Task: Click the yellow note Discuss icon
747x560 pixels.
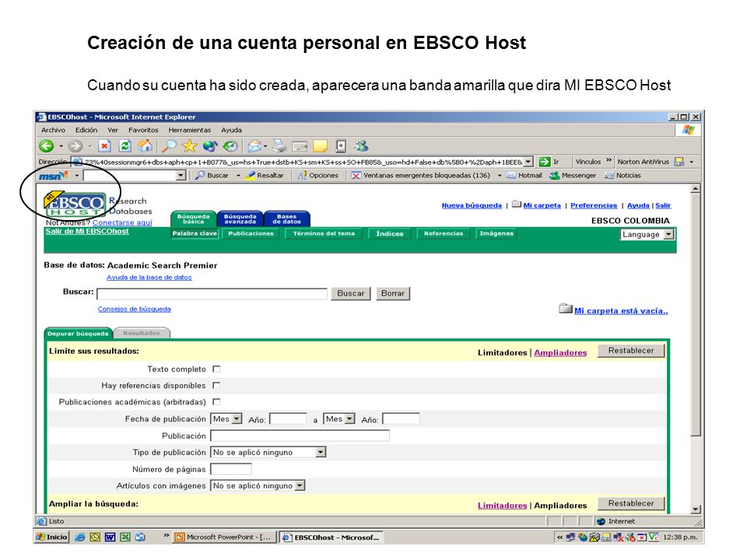Action: tap(320, 146)
